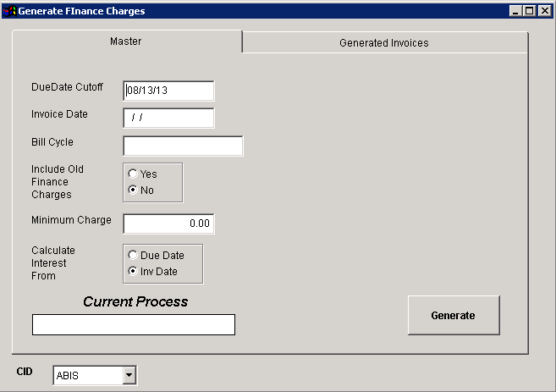Minimize the Generate Finance Charges window
This screenshot has height=392, width=556.
[x=516, y=11]
